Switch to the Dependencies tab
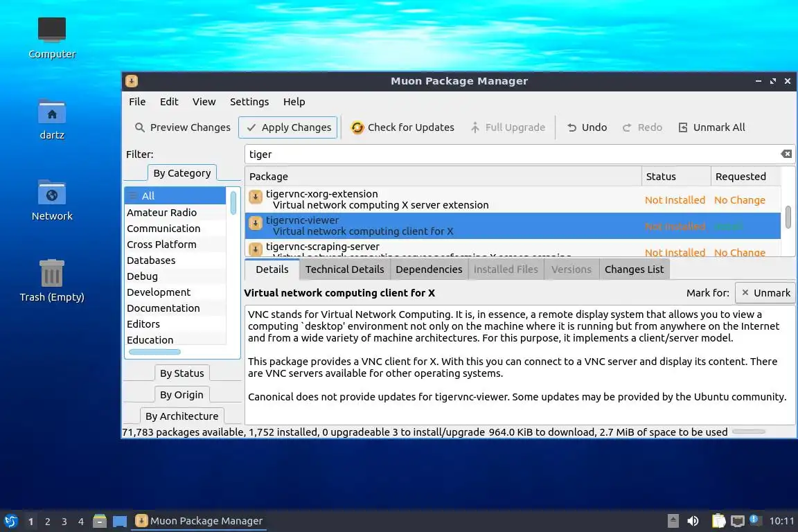The image size is (798, 532). [x=429, y=269]
